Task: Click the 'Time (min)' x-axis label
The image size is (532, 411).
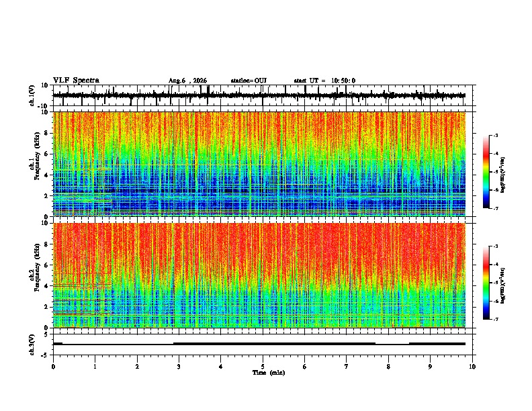Action: (x=269, y=373)
